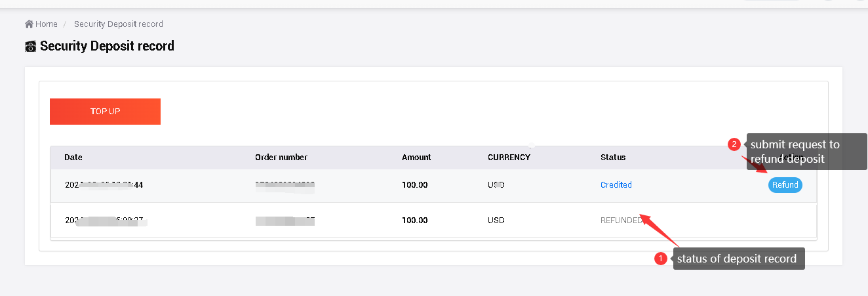
Task: Click the Status column header
Action: pyautogui.click(x=613, y=158)
